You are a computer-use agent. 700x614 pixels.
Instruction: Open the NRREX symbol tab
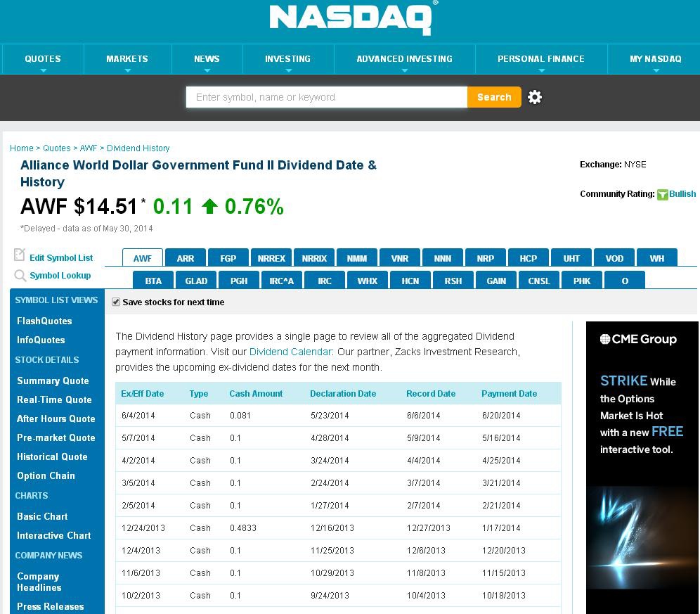[271, 258]
